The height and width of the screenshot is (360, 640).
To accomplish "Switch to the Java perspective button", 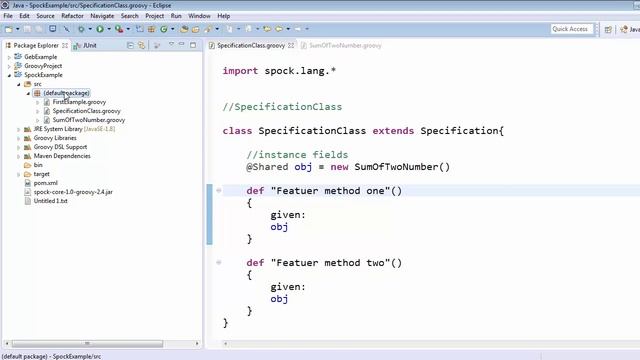I will pos(629,29).
